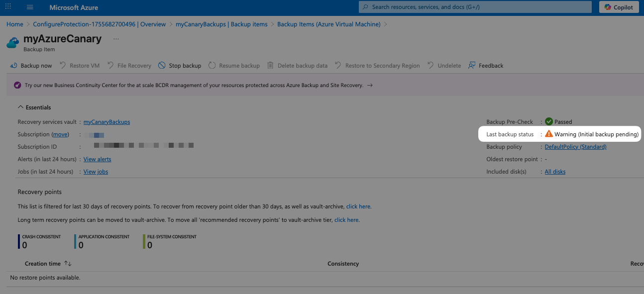Click the Feedback label
Image resolution: width=644 pixels, height=294 pixels.
491,66
